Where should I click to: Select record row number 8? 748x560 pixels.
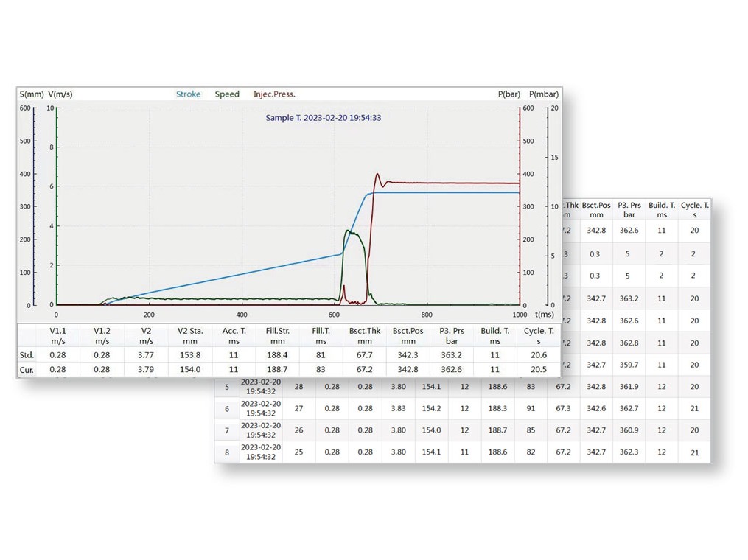click(x=227, y=452)
